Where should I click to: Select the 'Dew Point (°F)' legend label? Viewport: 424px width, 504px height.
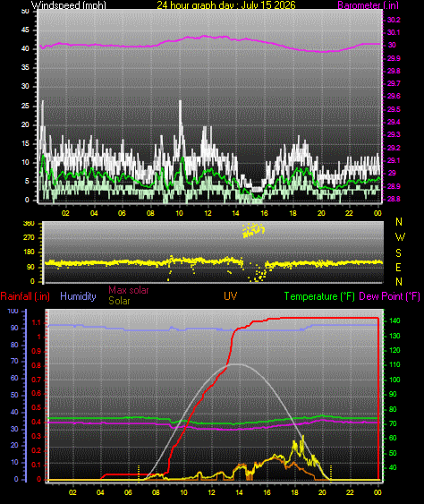click(x=390, y=296)
